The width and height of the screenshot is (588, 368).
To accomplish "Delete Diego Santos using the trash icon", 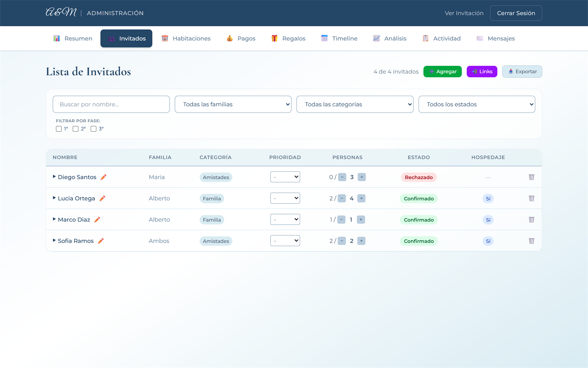I will pyautogui.click(x=531, y=177).
